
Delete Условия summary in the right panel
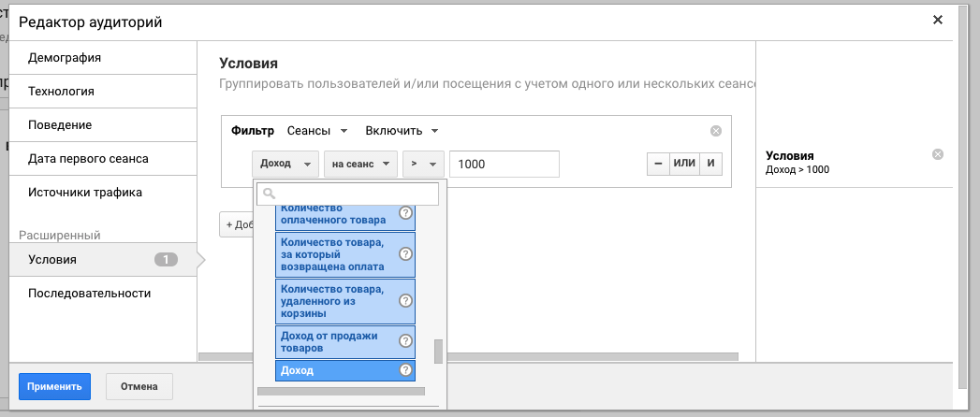(x=938, y=154)
